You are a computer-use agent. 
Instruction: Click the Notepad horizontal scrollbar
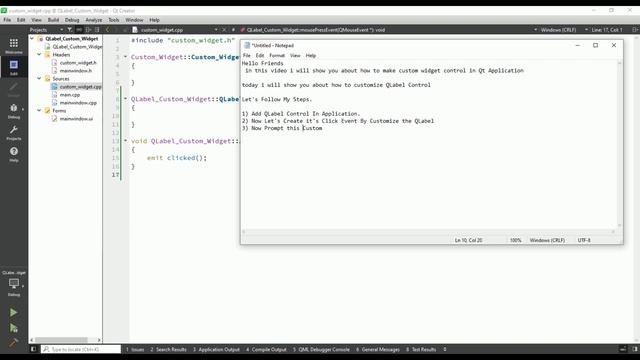(429, 231)
